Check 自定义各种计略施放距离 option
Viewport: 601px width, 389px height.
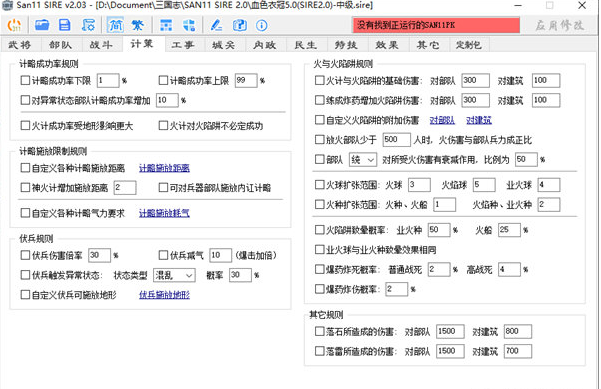[25, 167]
